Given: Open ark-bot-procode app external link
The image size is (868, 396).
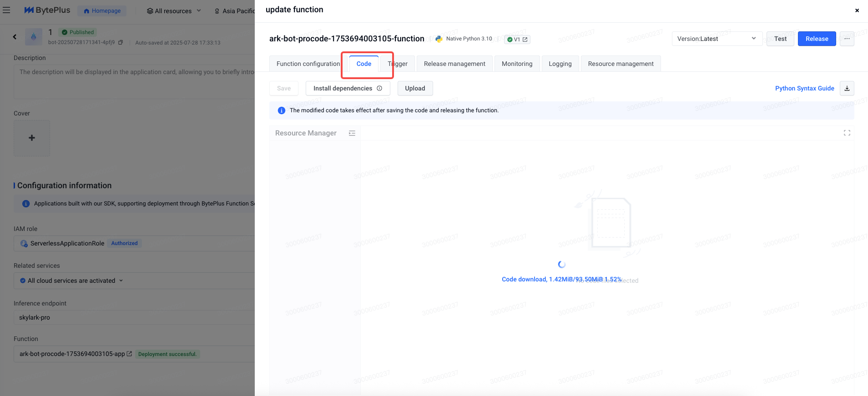Looking at the screenshot, I should click(x=129, y=354).
